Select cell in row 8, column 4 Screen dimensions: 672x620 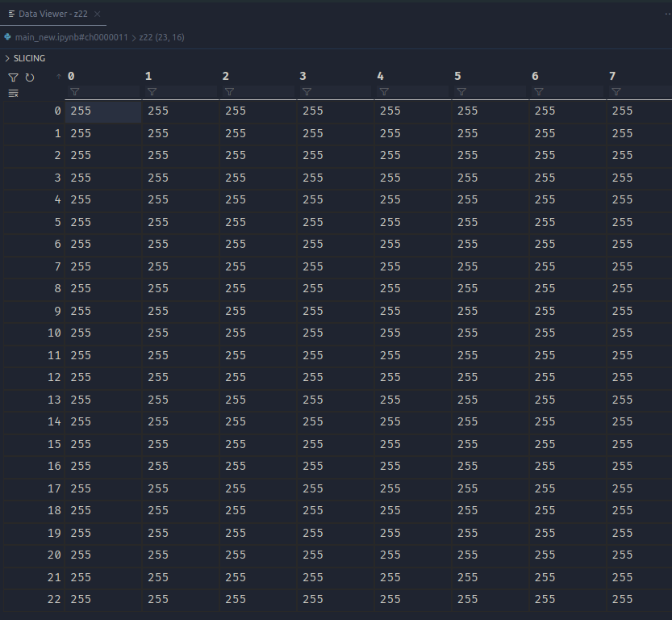point(413,288)
